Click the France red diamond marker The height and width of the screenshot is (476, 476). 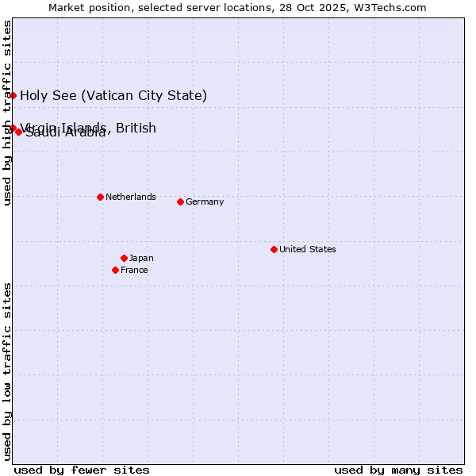click(x=115, y=270)
